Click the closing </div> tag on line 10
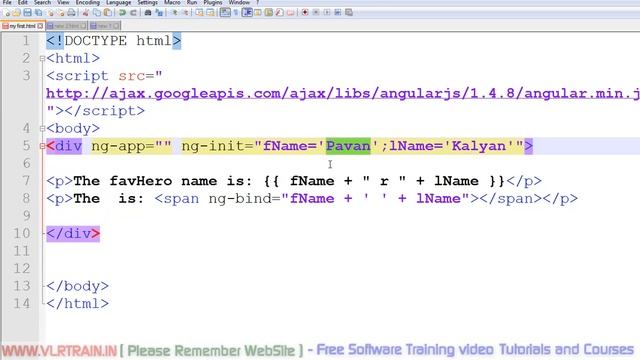Image resolution: width=640 pixels, height=360 pixels. tap(73, 234)
